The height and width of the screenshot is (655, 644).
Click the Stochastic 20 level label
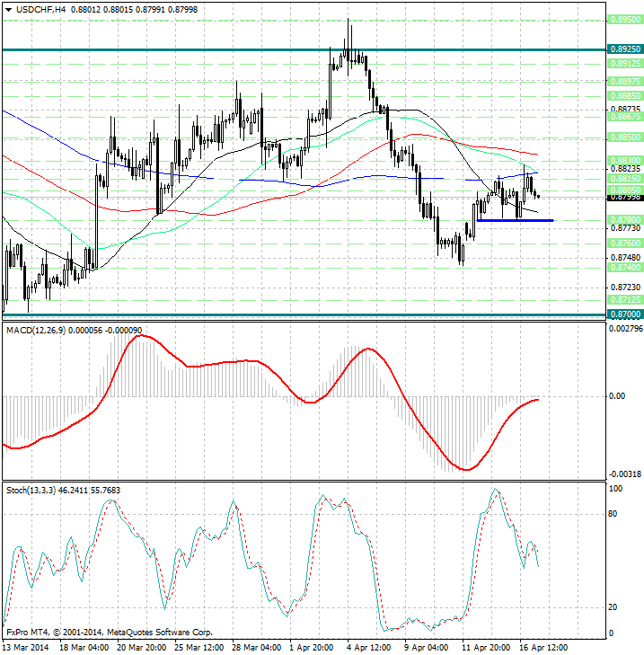615,607
